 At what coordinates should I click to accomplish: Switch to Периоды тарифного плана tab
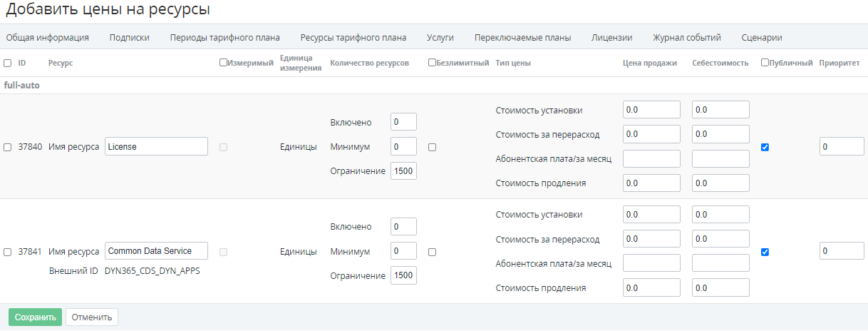(x=224, y=38)
